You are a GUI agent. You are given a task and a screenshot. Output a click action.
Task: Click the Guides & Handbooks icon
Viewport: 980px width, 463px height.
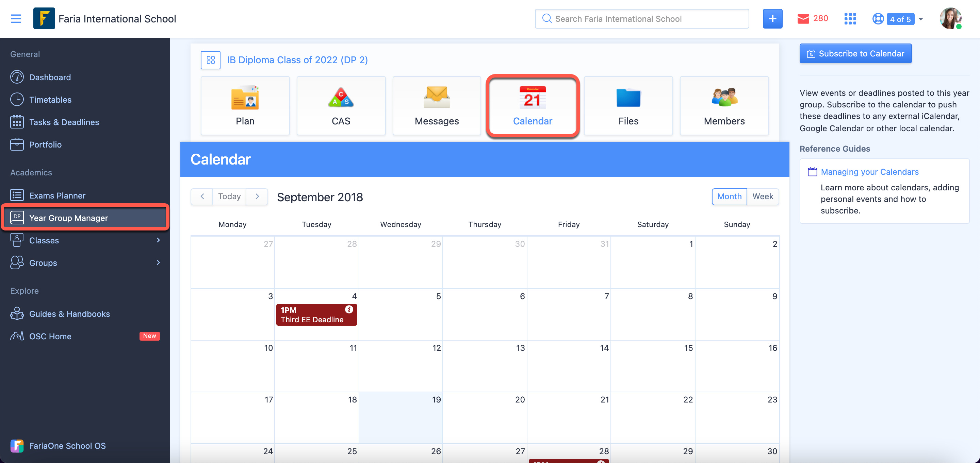(17, 313)
